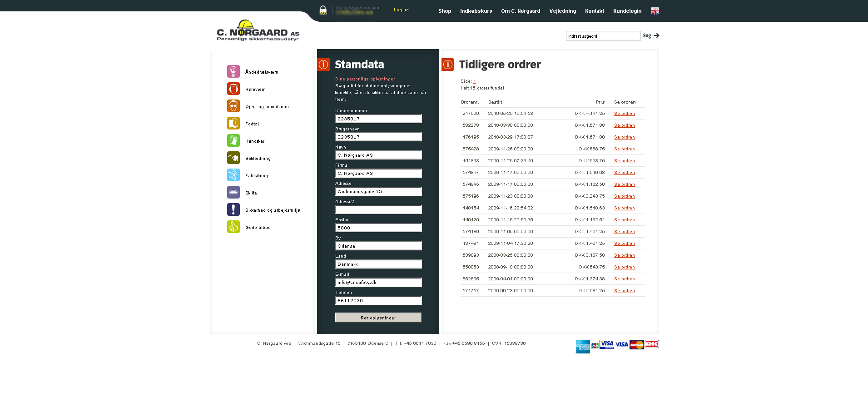Screen dimensions: 868x403
Task: Click the Log ud link
Action: click(401, 10)
